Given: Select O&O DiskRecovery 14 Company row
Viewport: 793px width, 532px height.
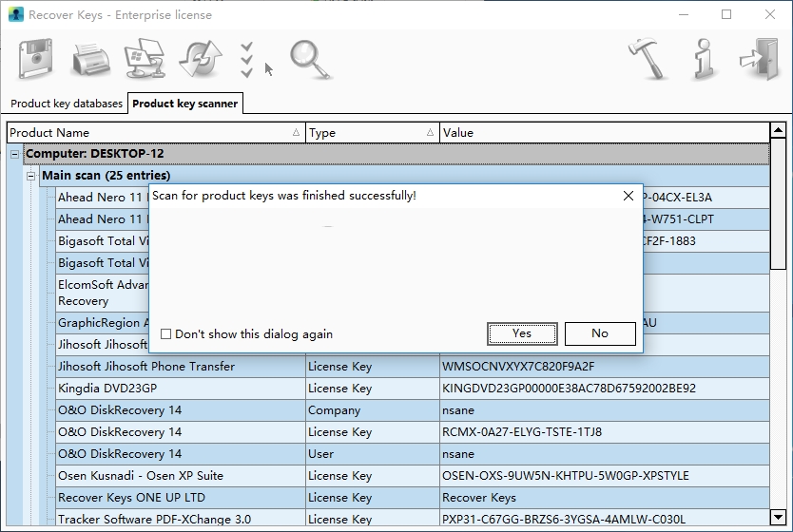Looking at the screenshot, I should click(x=412, y=409).
